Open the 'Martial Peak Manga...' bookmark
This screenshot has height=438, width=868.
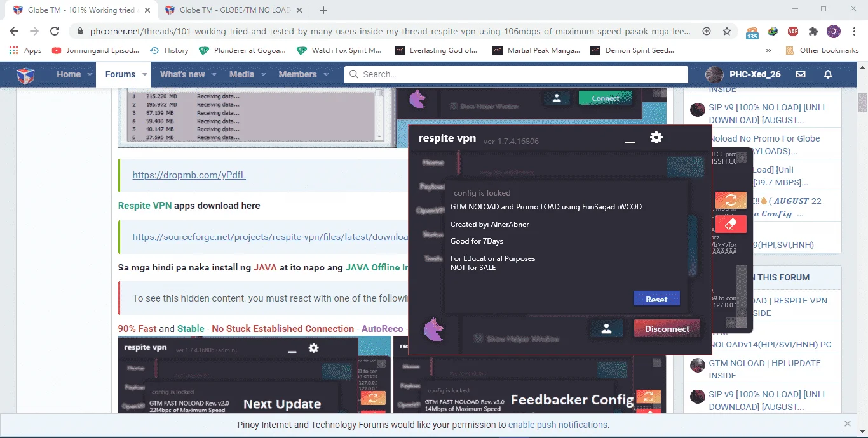(538, 50)
